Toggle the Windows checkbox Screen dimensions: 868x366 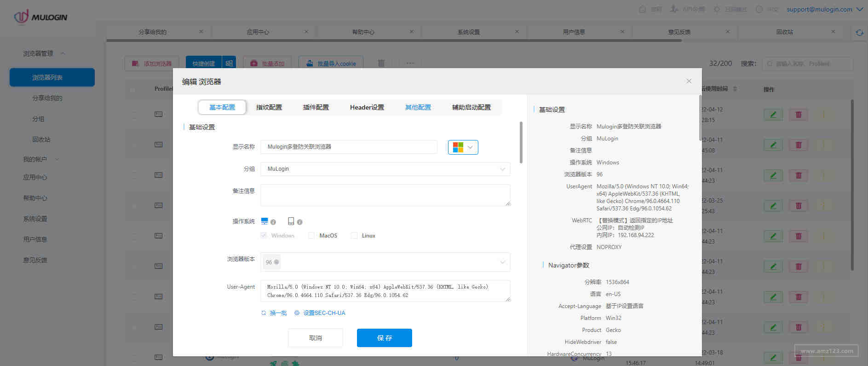(264, 235)
